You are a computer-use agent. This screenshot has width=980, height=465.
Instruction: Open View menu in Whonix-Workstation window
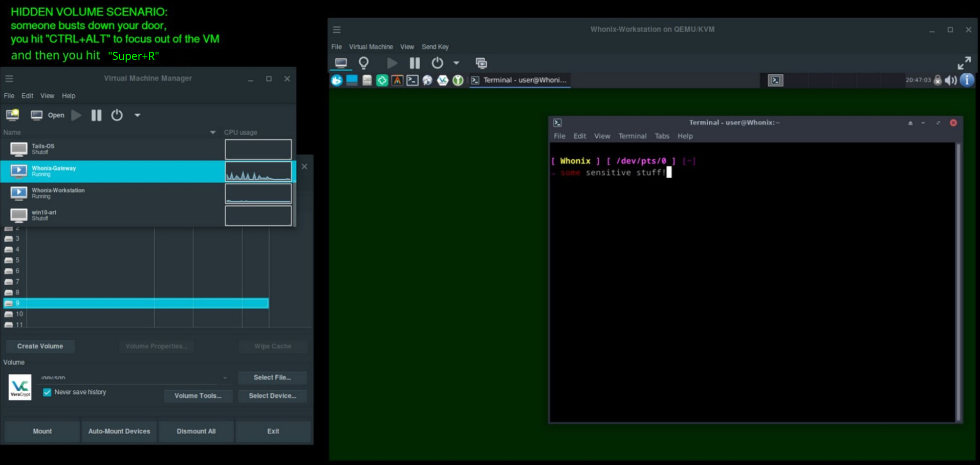click(407, 47)
